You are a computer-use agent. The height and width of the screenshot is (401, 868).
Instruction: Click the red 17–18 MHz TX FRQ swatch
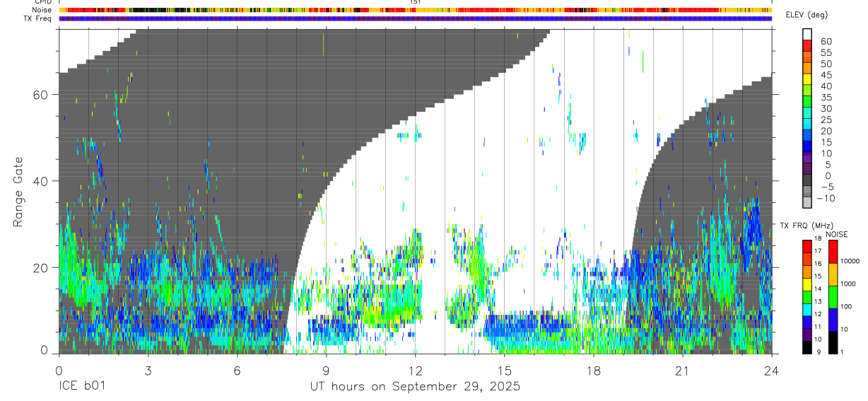pyautogui.click(x=807, y=247)
